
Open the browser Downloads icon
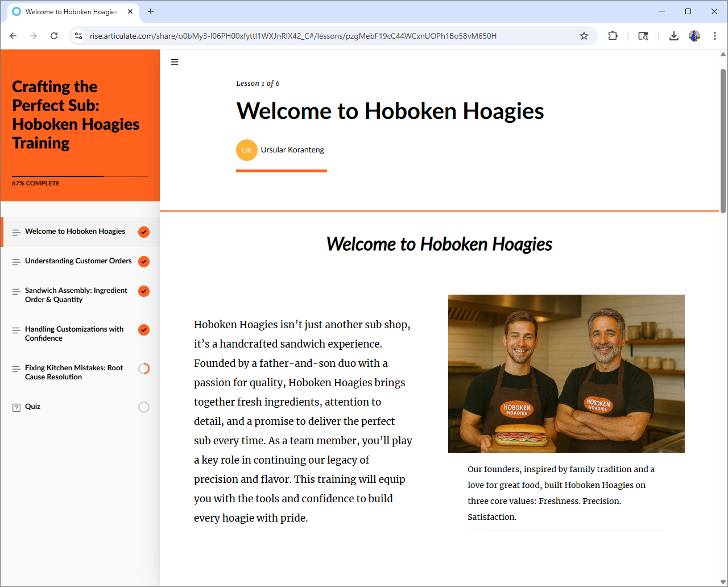(673, 36)
